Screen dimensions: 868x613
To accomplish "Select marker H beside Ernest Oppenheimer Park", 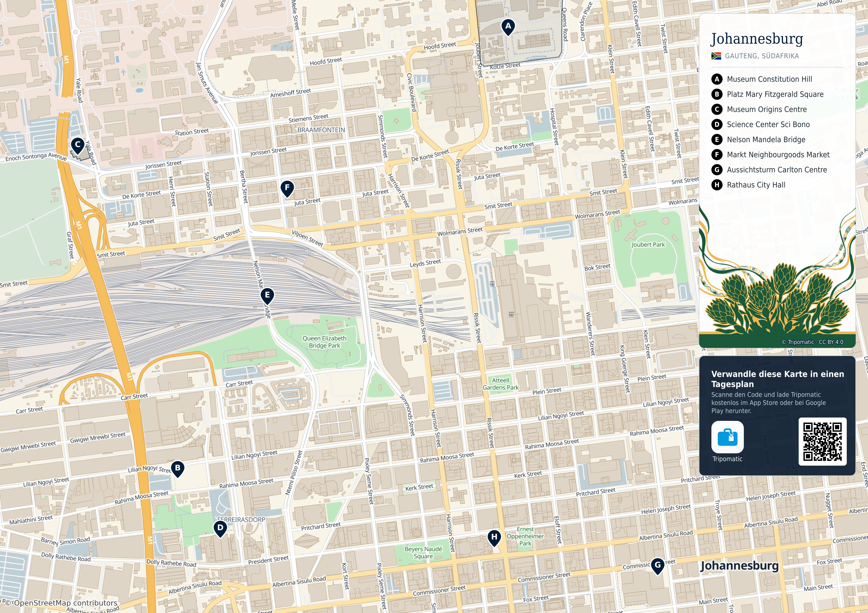I will [x=494, y=538].
